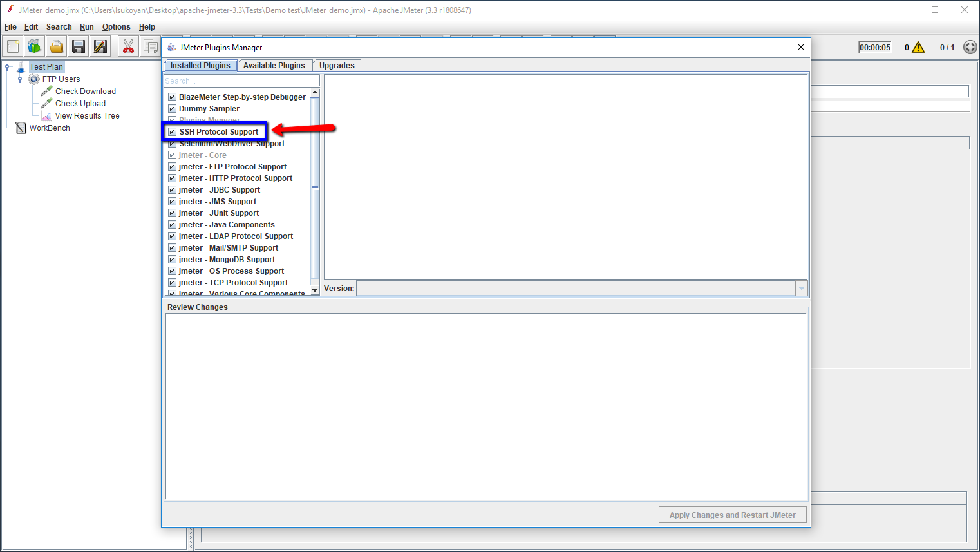Click the Save As pencil-disk icon
Viewport: 980px width, 552px height.
[x=100, y=46]
